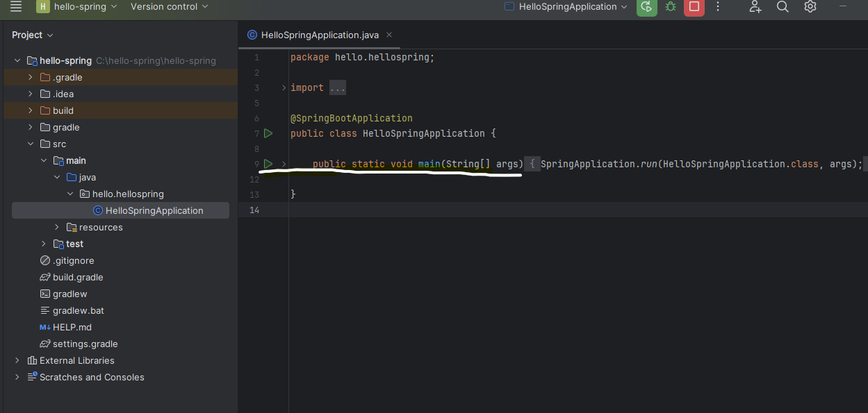This screenshot has width=868, height=413.
Task: Click the Java class icon on the editor tab
Action: point(252,35)
